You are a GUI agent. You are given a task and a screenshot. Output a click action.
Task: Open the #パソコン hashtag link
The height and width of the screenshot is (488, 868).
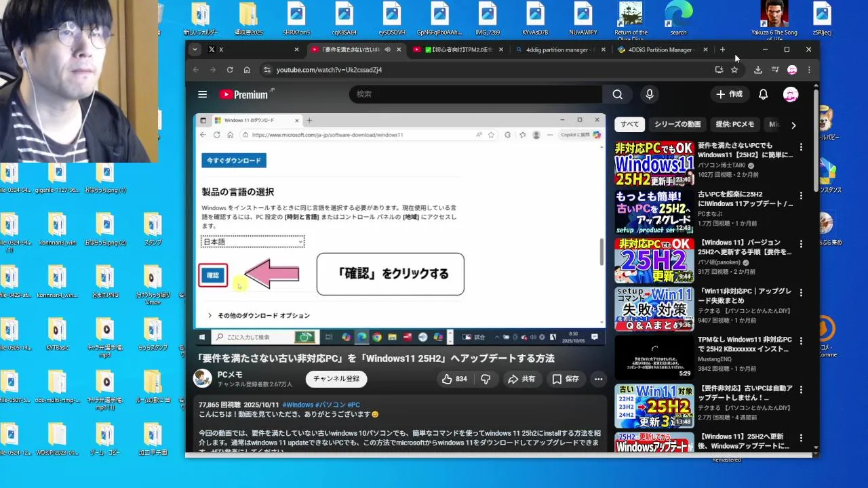(330, 405)
